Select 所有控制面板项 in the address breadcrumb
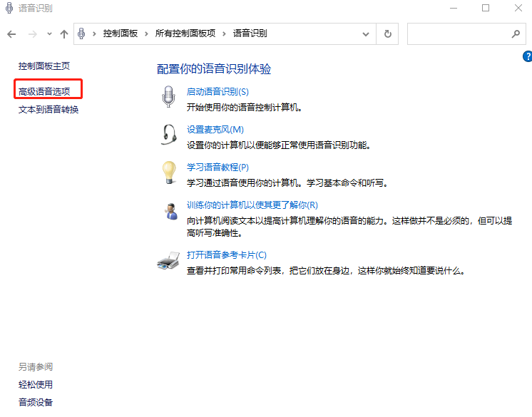The width and height of the screenshot is (532, 417). point(183,34)
